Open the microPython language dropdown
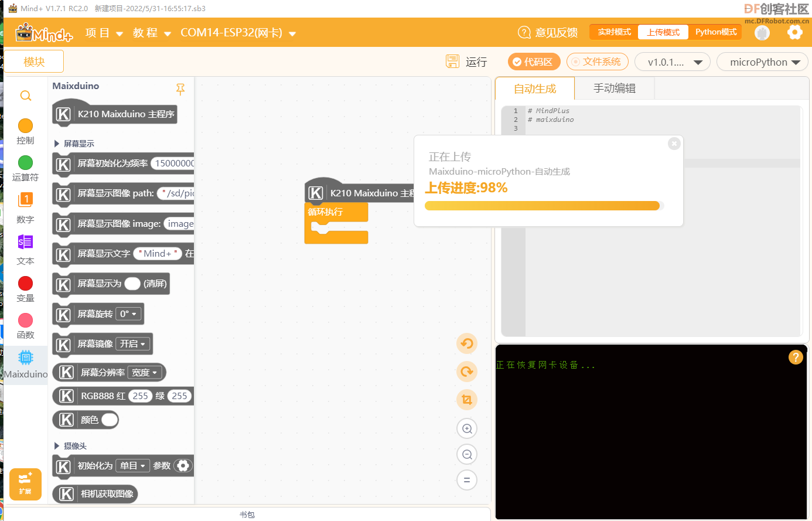The image size is (812, 521). tap(762, 62)
